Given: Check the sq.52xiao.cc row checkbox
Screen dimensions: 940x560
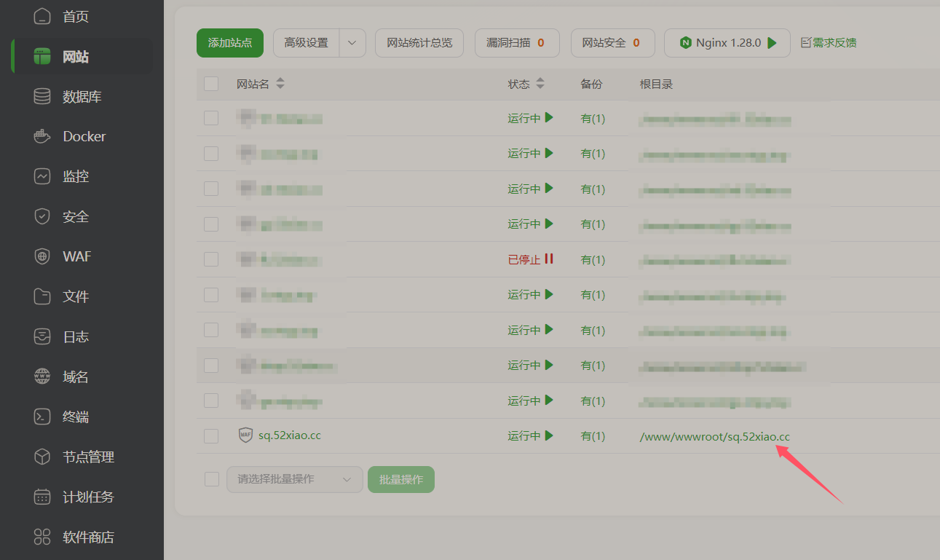Looking at the screenshot, I should click(x=211, y=436).
